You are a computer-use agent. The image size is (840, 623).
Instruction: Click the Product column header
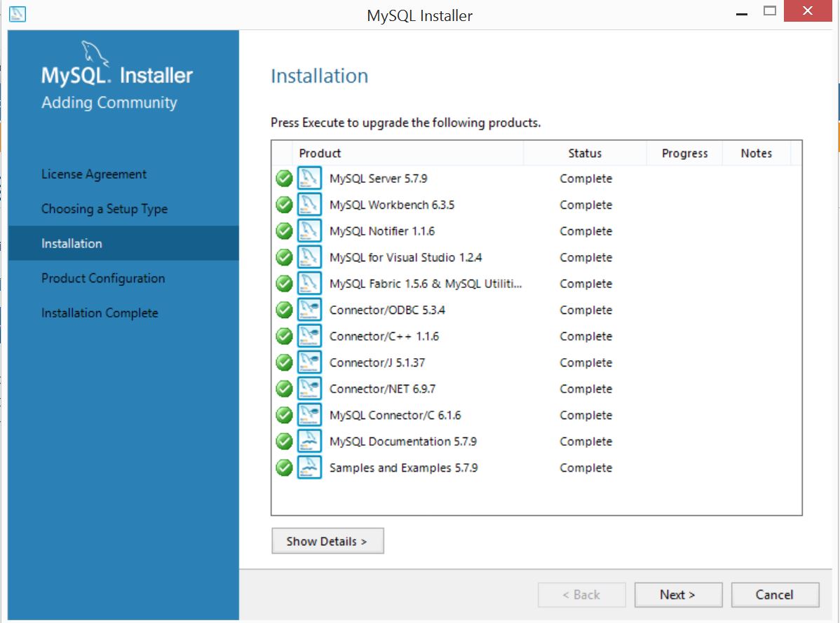(407, 153)
